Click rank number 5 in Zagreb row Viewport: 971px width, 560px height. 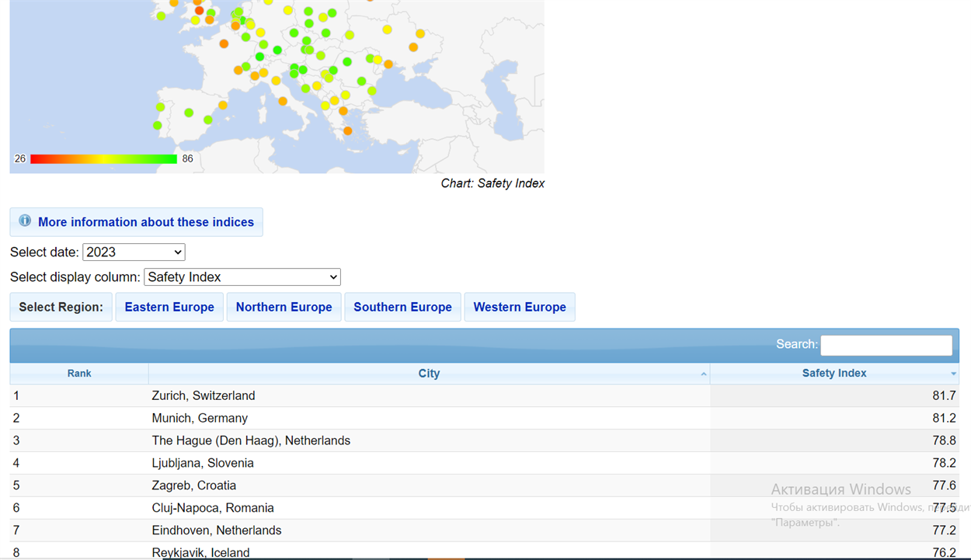click(16, 485)
